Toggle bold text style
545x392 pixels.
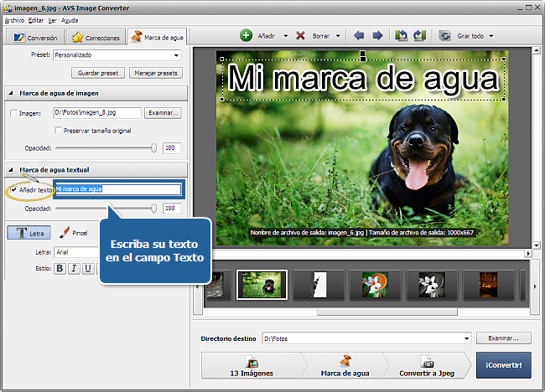pyautogui.click(x=60, y=269)
